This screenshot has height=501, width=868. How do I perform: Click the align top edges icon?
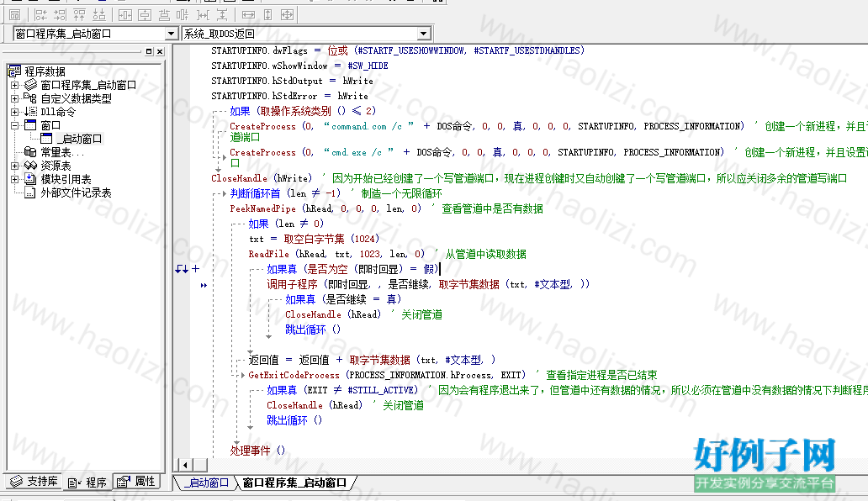point(79,15)
